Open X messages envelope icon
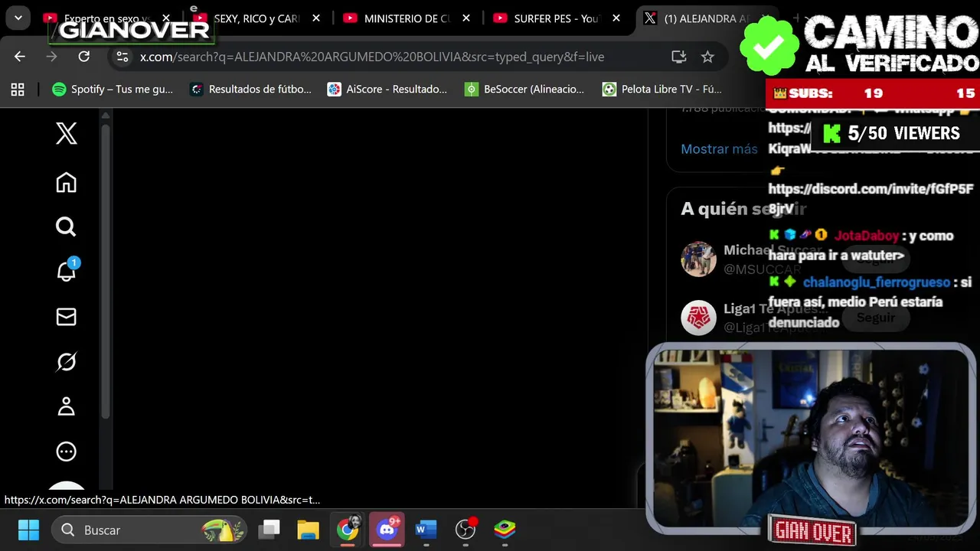Viewport: 980px width, 551px height. coord(67,317)
